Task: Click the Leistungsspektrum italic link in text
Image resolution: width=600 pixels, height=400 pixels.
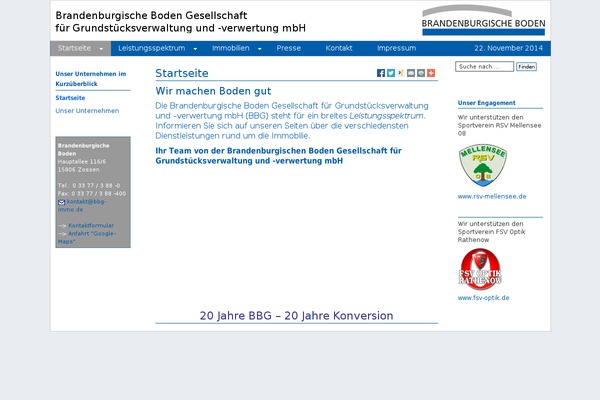Action: point(386,116)
